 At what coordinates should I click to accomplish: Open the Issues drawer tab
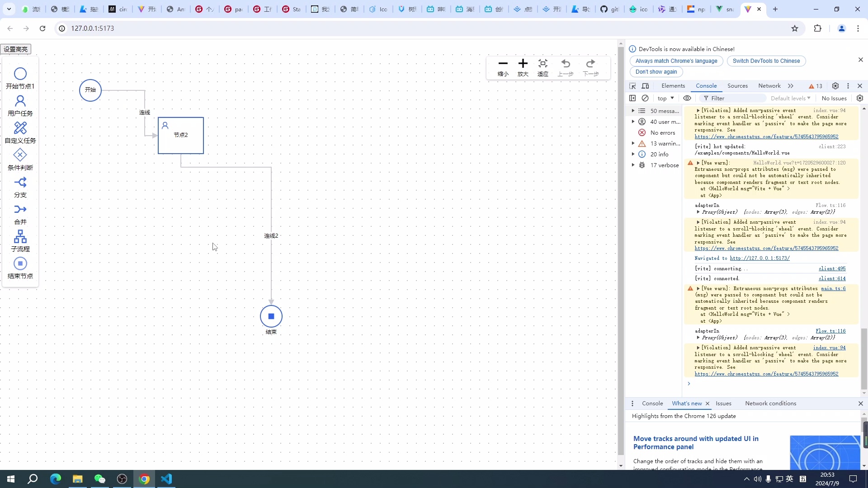coord(723,404)
